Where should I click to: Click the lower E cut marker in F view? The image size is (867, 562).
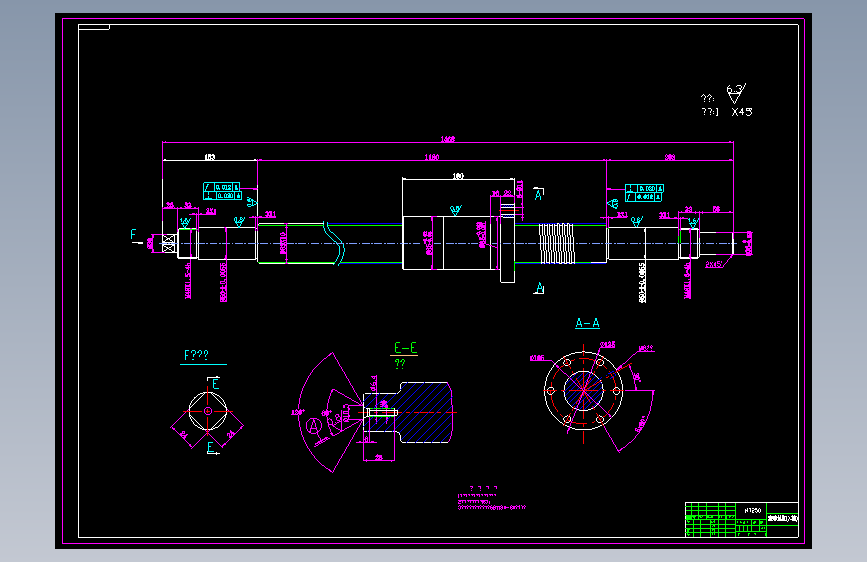pyautogui.click(x=212, y=448)
